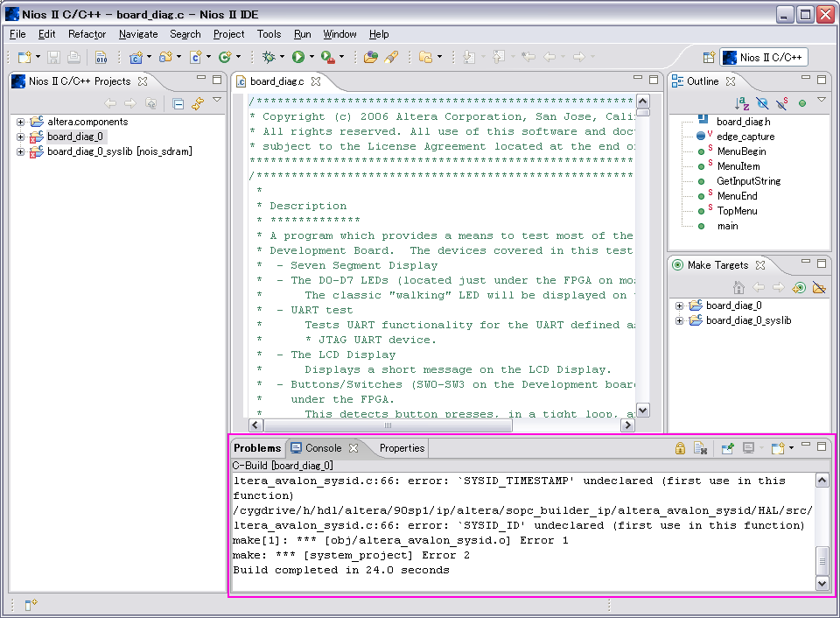Open Projects panel view menu triangle
This screenshot has width=840, height=618.
pos(217,100)
